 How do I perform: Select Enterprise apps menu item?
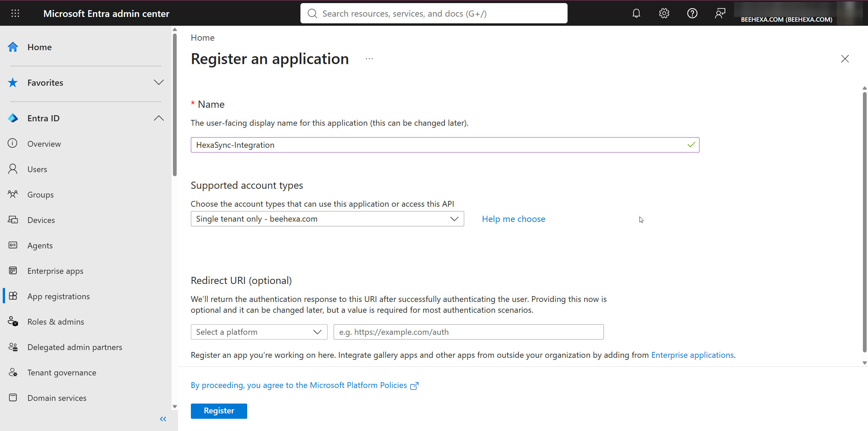tap(55, 271)
